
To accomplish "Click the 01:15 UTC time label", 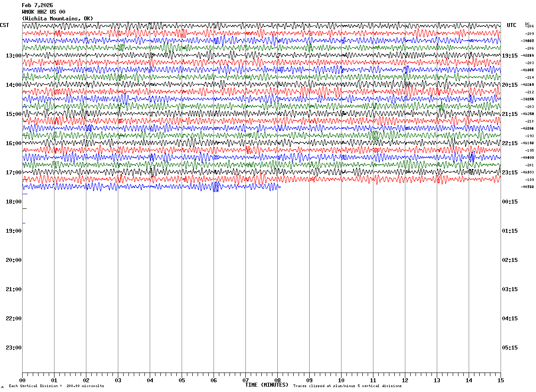I will 510,231.
